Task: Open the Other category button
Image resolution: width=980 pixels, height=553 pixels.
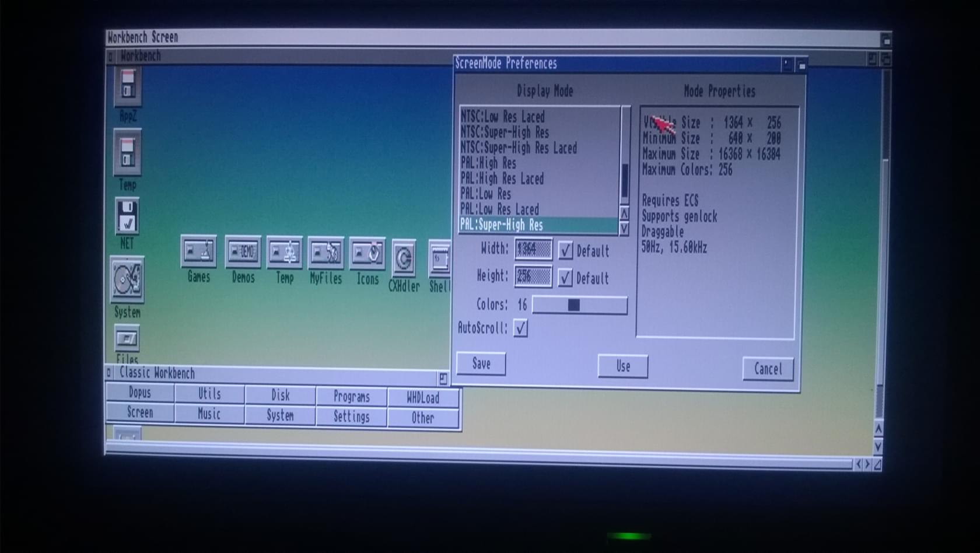Action: (x=423, y=418)
